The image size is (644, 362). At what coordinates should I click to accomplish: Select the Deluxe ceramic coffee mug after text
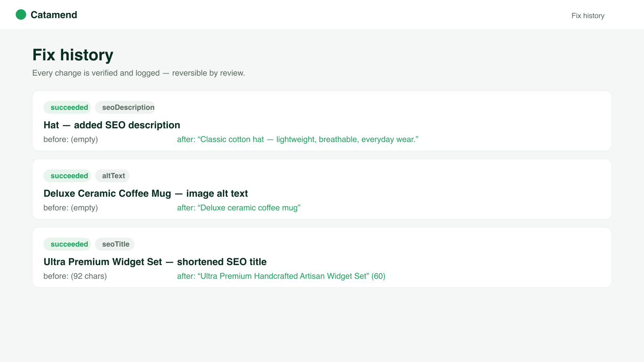[x=239, y=208]
